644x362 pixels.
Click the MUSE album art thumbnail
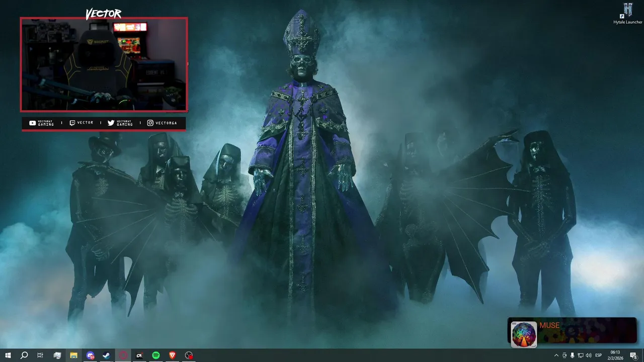pos(524,334)
